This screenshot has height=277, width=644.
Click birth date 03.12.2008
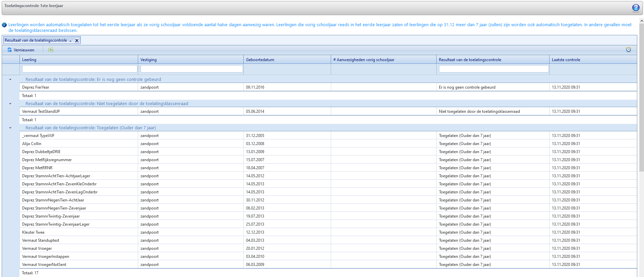[x=255, y=144]
